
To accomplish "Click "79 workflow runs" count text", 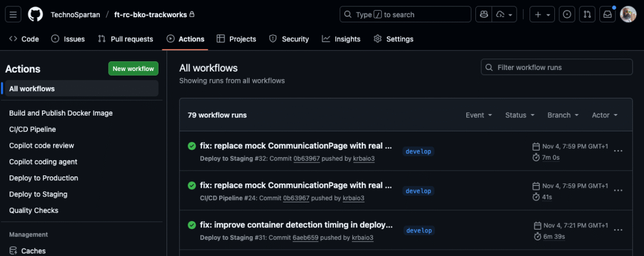I will point(218,115).
